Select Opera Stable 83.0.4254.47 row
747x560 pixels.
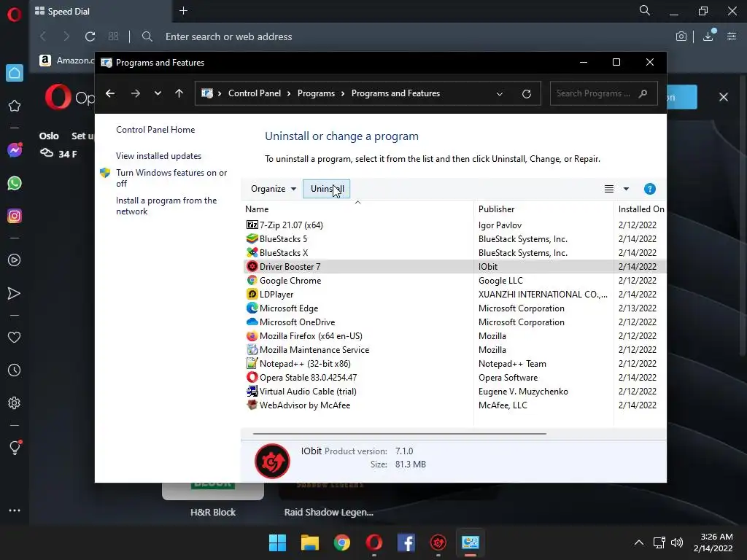(x=454, y=377)
